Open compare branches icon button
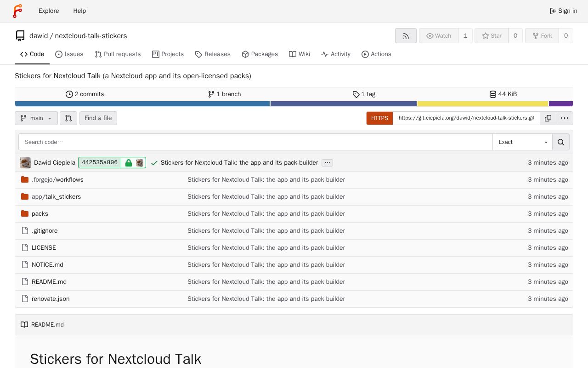Image resolution: width=588 pixels, height=368 pixels. 68,118
